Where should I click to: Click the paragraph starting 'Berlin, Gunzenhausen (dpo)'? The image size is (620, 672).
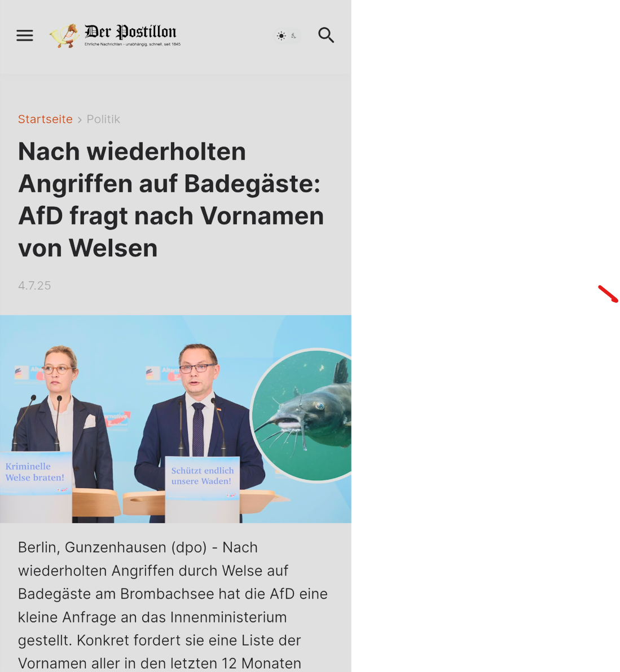point(173,605)
